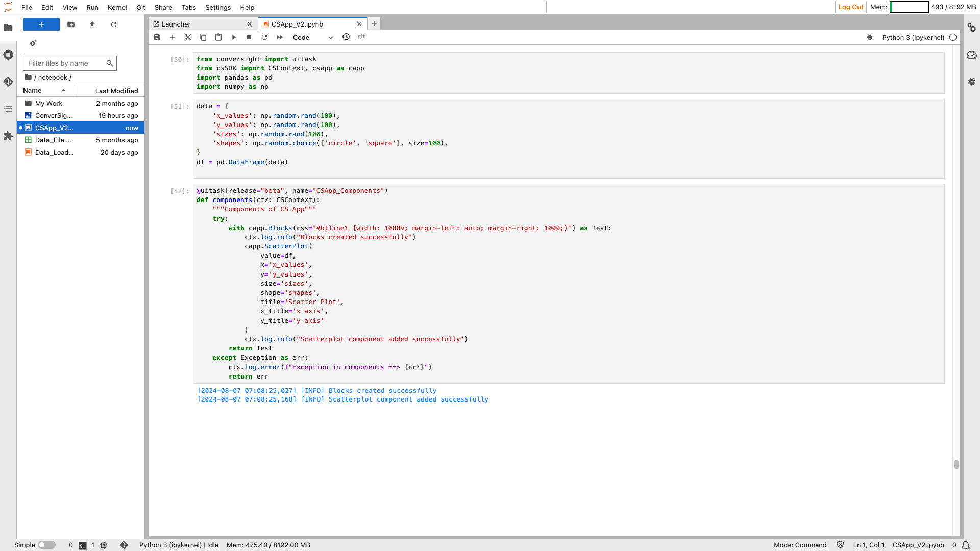Insert a cell below with plus icon

[x=173, y=37]
